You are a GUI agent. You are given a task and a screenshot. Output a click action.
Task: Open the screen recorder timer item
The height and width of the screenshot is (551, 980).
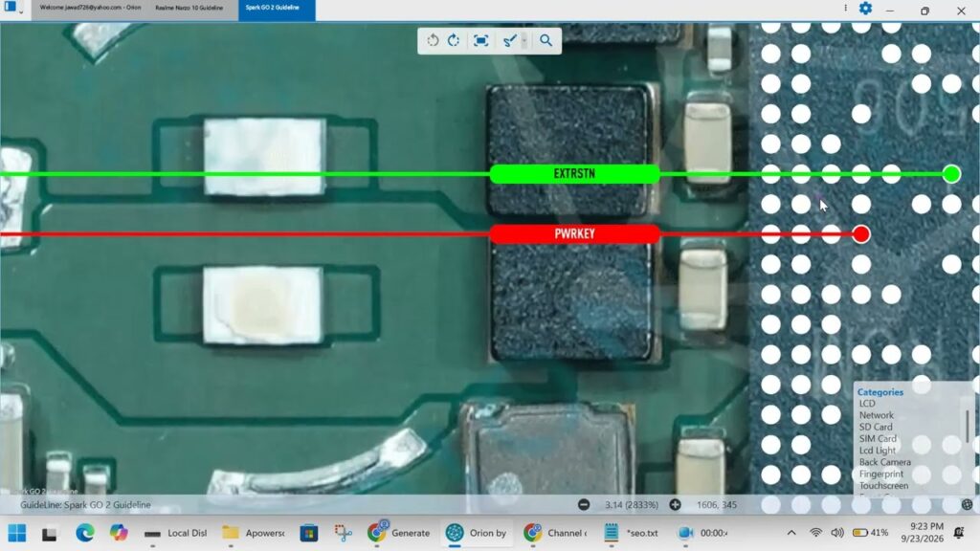pyautogui.click(x=702, y=533)
